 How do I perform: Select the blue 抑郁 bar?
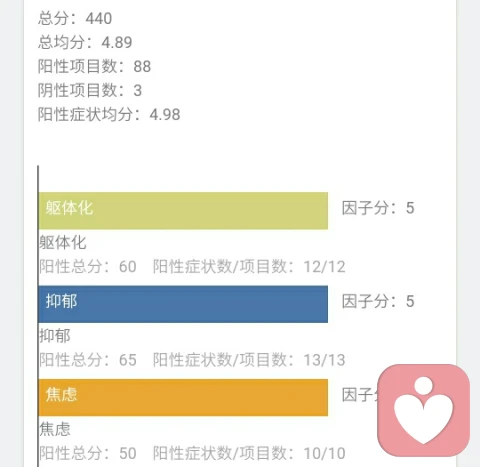[x=183, y=304]
